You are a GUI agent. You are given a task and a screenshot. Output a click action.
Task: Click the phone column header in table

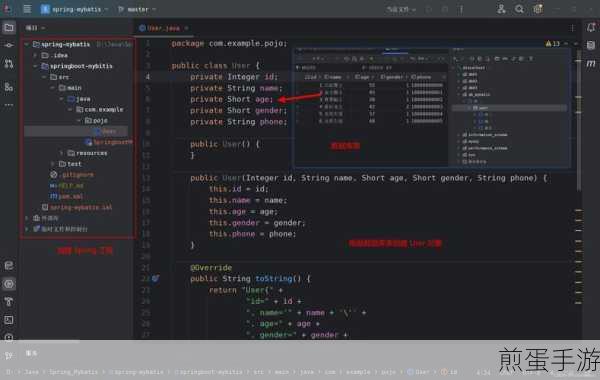pos(421,77)
